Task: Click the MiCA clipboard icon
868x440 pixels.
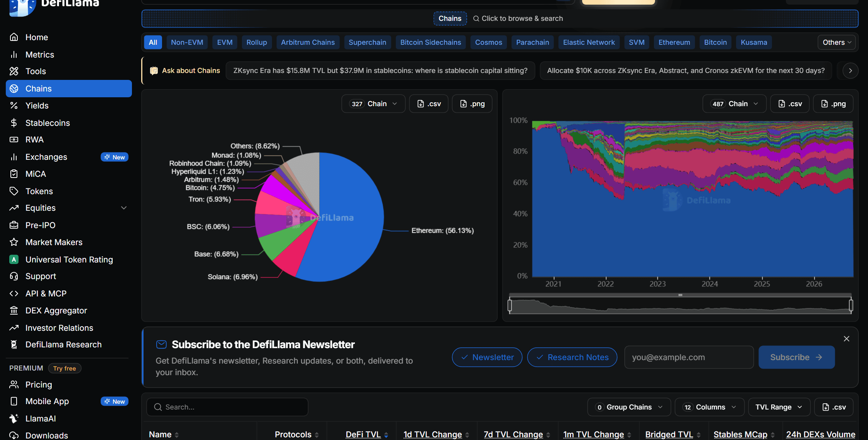Action: click(x=14, y=174)
